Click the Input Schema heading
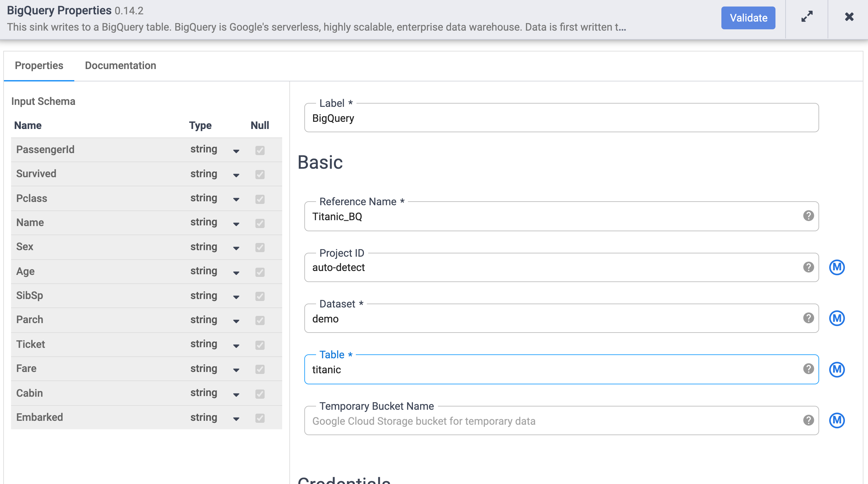 43,101
